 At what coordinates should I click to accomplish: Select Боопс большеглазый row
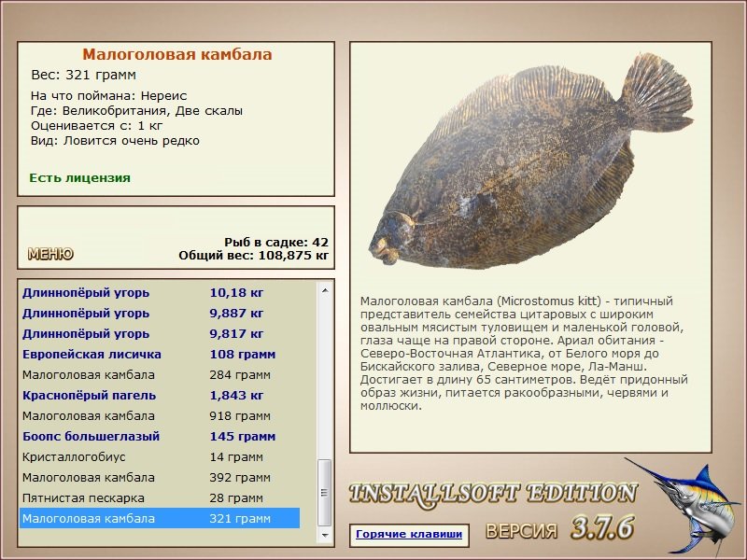160,436
